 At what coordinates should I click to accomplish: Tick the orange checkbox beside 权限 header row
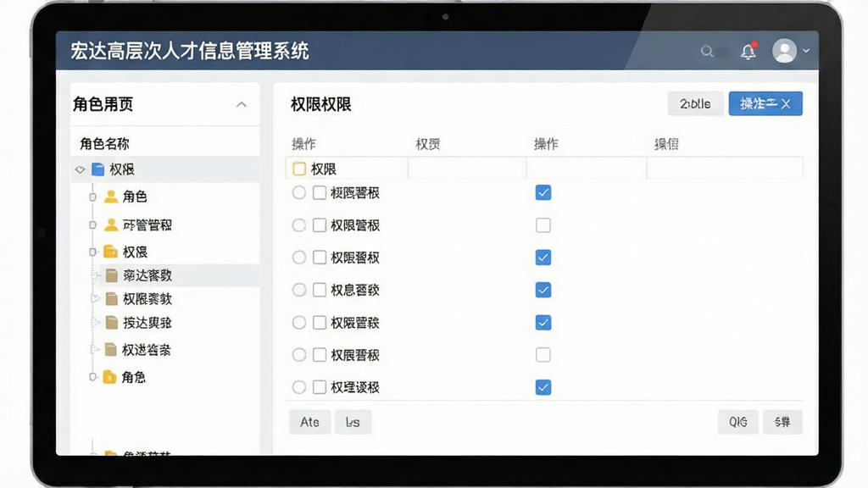point(299,169)
